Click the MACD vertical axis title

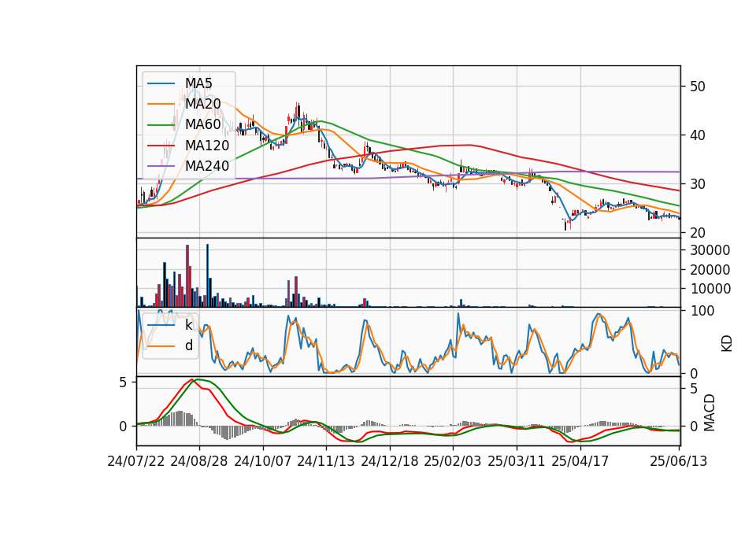coord(710,412)
